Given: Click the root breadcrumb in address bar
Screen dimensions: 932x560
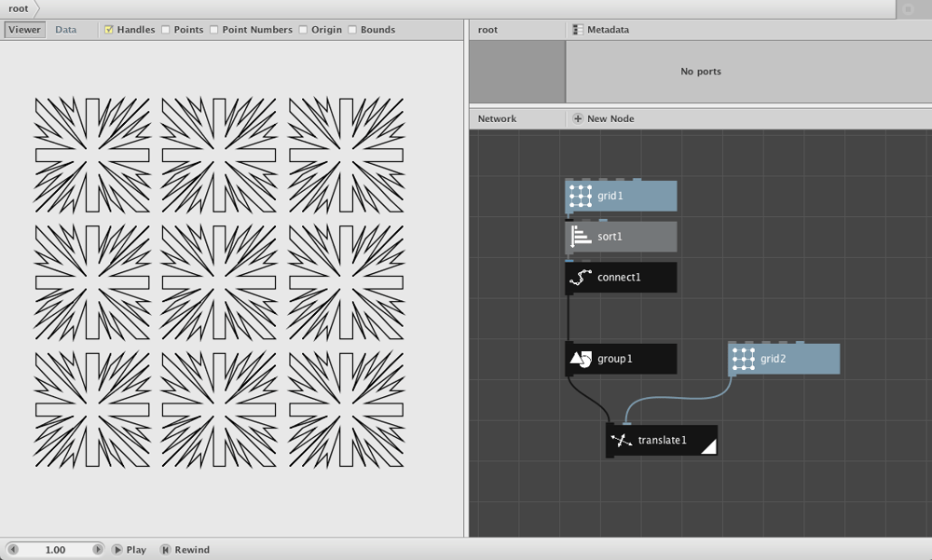Looking at the screenshot, I should [x=19, y=9].
